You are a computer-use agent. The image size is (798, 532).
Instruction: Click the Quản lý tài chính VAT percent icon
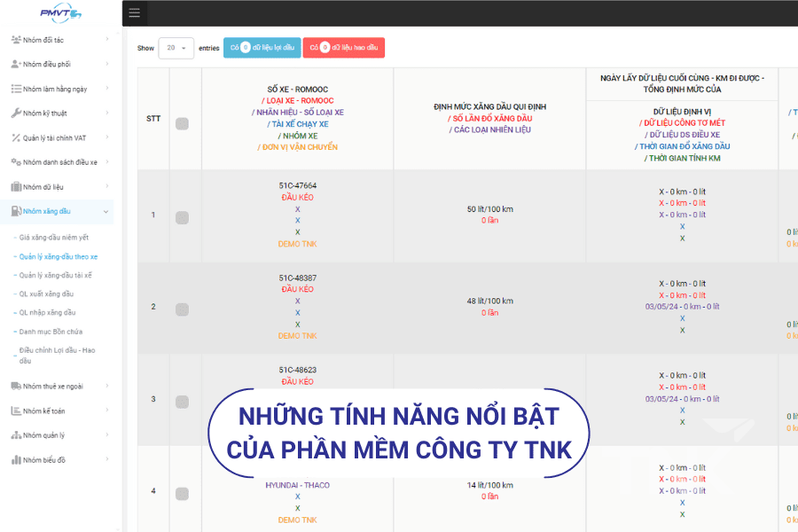point(16,138)
